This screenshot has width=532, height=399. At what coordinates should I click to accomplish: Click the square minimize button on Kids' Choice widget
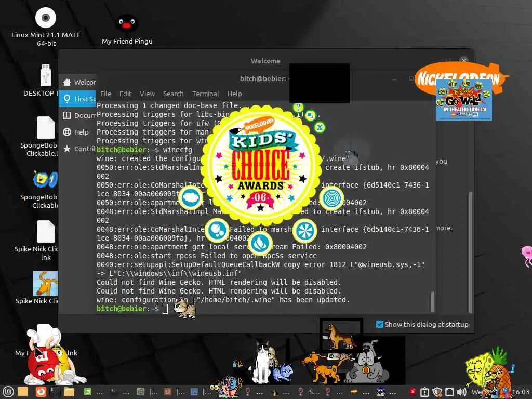310,116
